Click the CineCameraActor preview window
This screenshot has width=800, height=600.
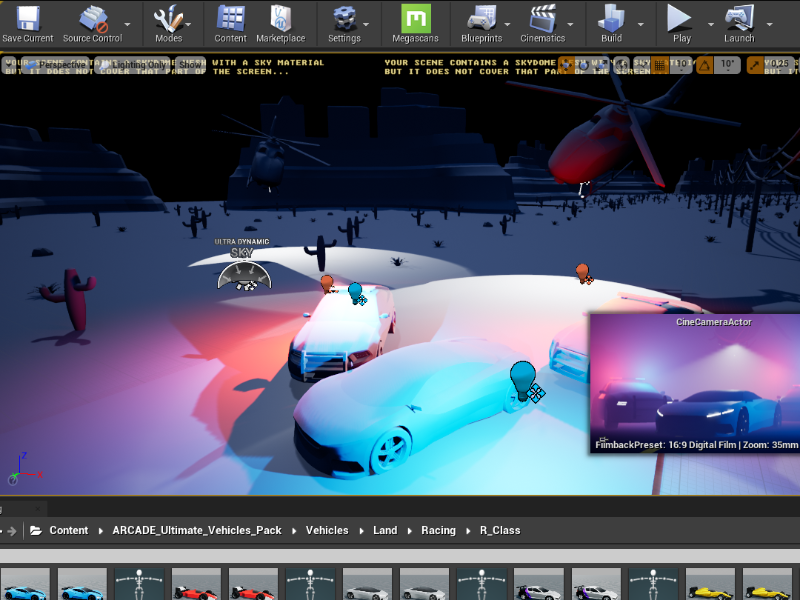(x=694, y=385)
